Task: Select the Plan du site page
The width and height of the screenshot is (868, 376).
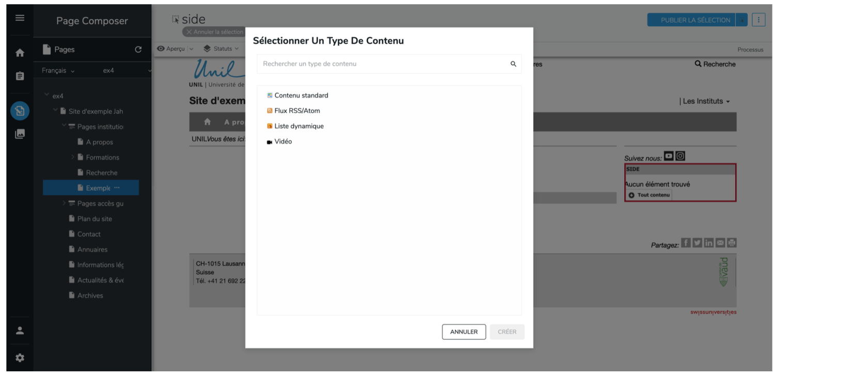Action: pos(95,219)
